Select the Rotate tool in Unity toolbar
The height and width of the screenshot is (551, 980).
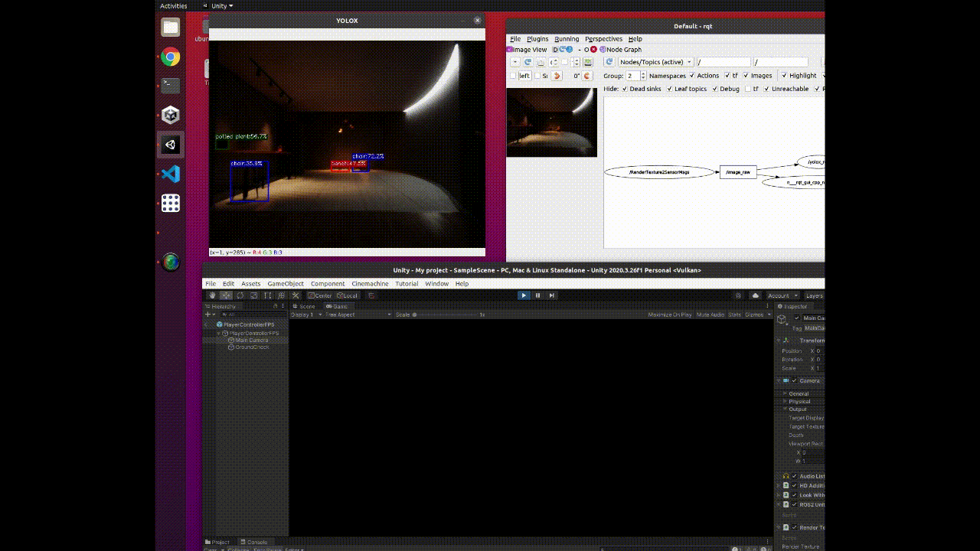[x=240, y=295]
